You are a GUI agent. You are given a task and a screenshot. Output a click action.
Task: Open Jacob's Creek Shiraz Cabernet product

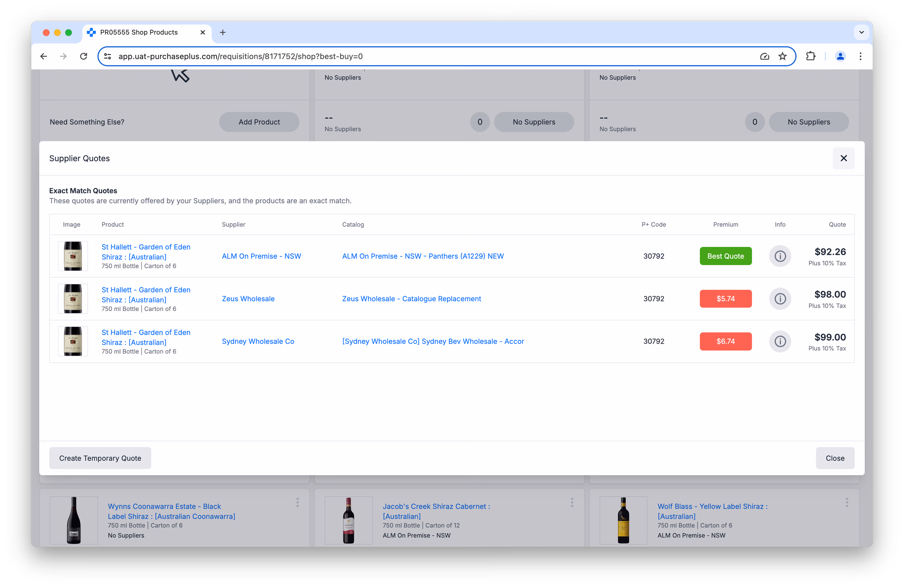click(436, 511)
